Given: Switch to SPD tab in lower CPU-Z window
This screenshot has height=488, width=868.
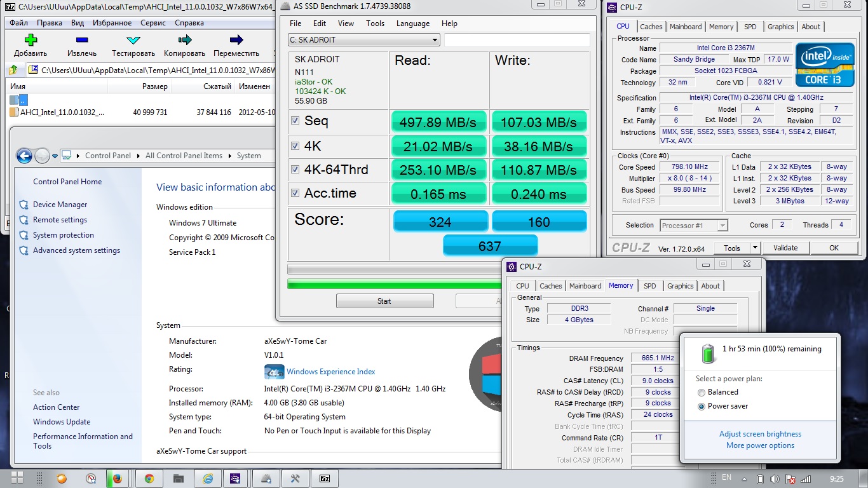Looking at the screenshot, I should tap(649, 286).
